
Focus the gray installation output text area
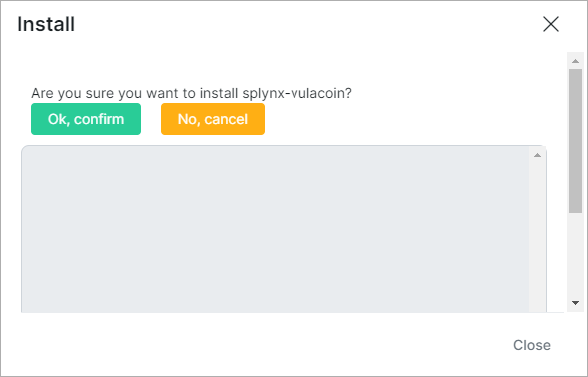(276, 229)
